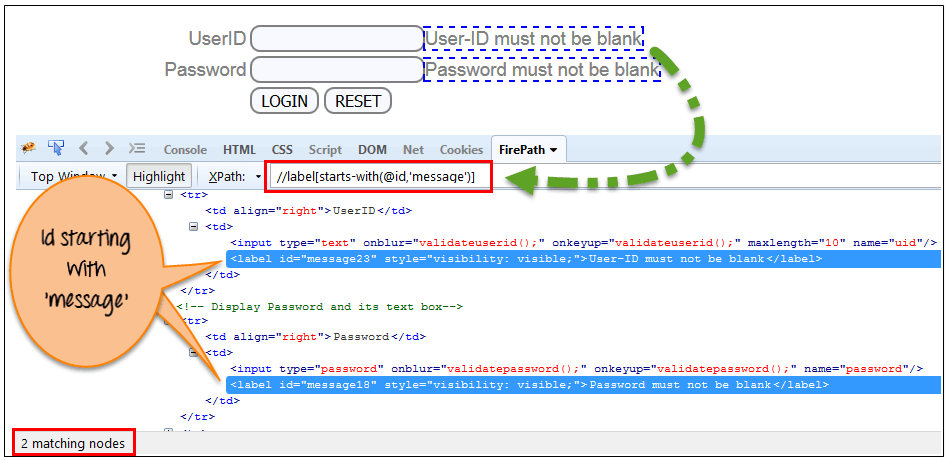
Task: Click the Firebug bug icon
Action: [x=29, y=148]
